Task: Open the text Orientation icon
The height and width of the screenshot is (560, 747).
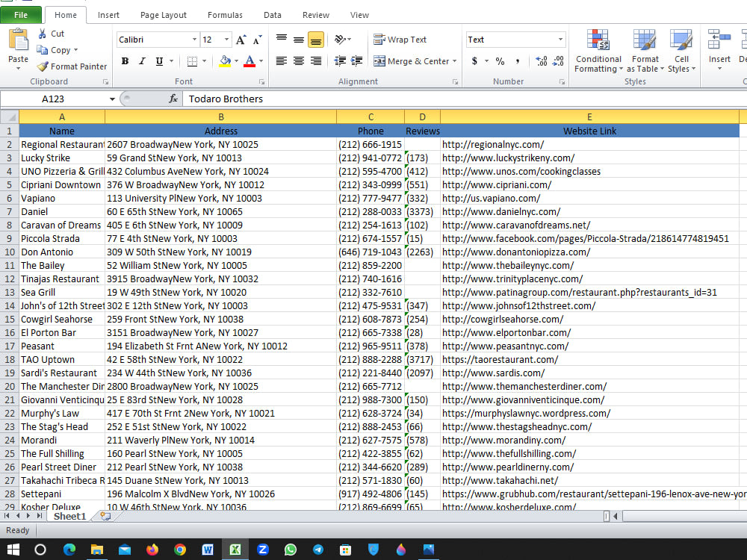Action: point(340,40)
